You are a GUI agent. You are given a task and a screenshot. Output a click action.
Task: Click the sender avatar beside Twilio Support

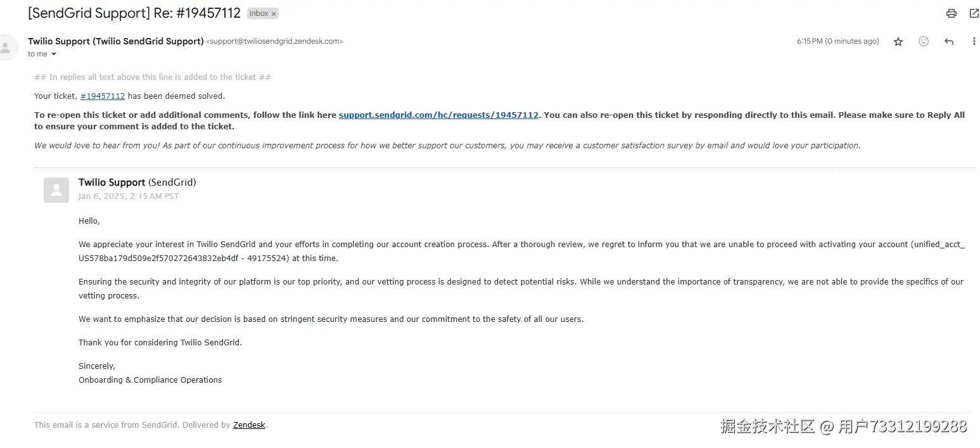pyautogui.click(x=6, y=48)
